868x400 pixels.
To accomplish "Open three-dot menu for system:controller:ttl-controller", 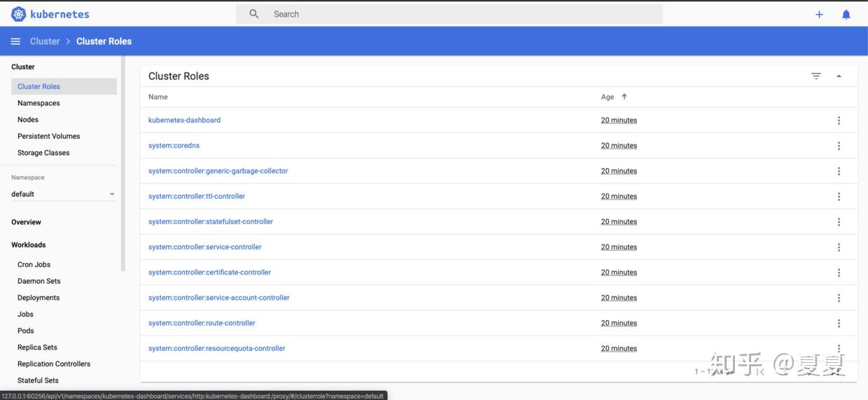I will click(839, 197).
